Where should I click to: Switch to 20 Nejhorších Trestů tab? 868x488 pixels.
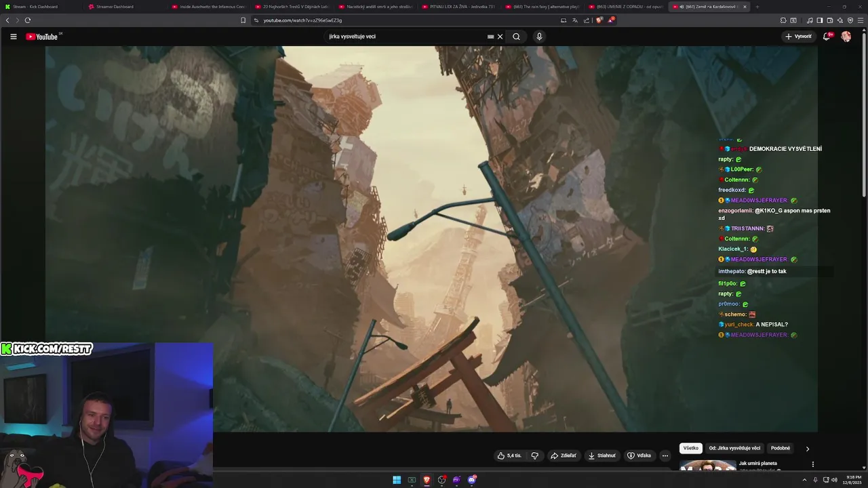[292, 7]
